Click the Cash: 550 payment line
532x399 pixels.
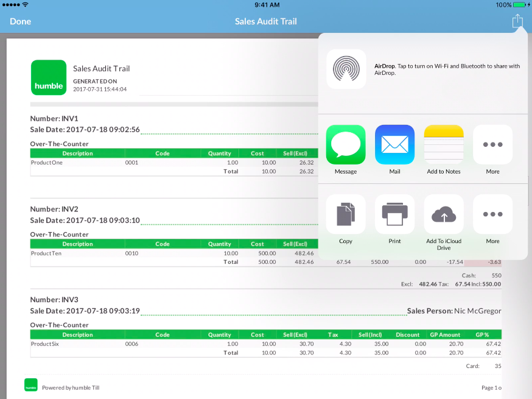coord(481,276)
